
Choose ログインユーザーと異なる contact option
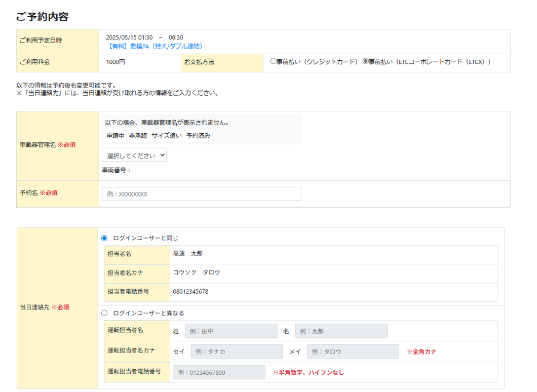105,313
